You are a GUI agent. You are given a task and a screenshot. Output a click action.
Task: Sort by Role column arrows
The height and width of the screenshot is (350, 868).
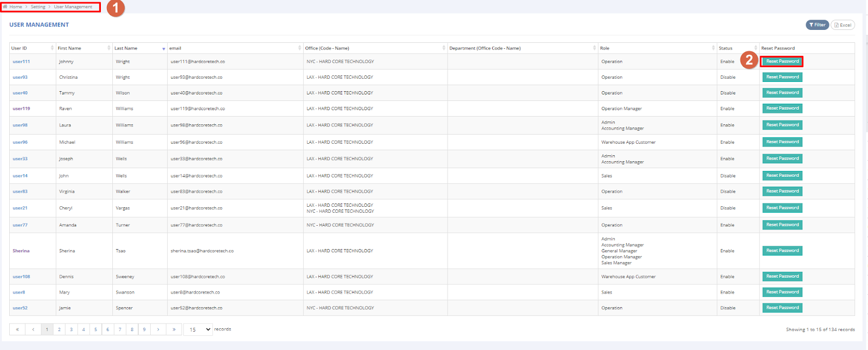point(713,48)
